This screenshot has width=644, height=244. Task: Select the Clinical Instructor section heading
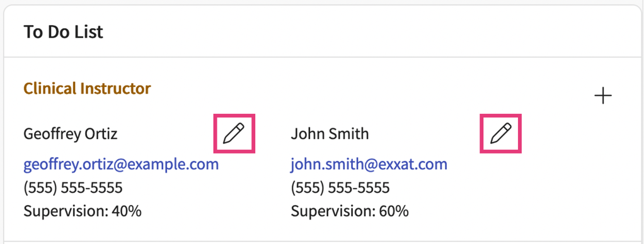click(x=87, y=88)
